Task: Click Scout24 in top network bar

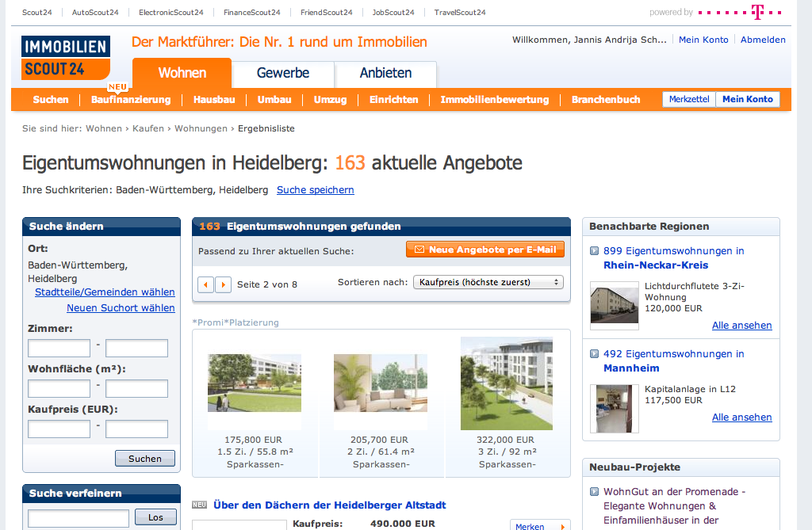Action: point(36,13)
